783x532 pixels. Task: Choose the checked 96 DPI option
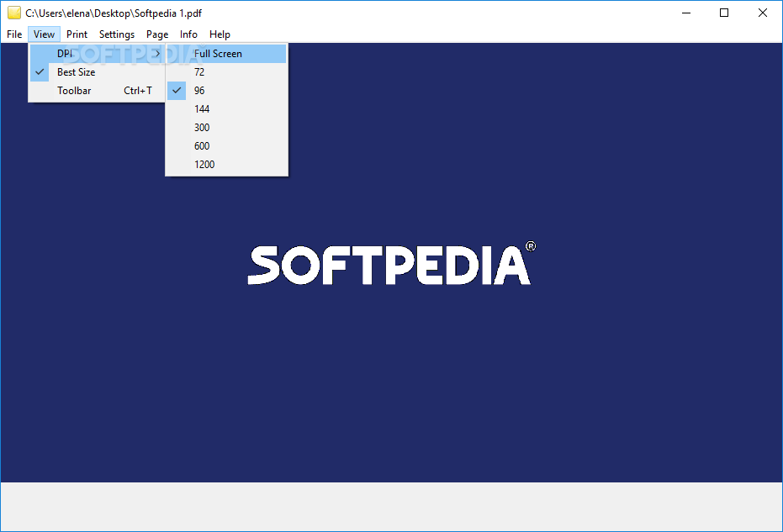(227, 90)
